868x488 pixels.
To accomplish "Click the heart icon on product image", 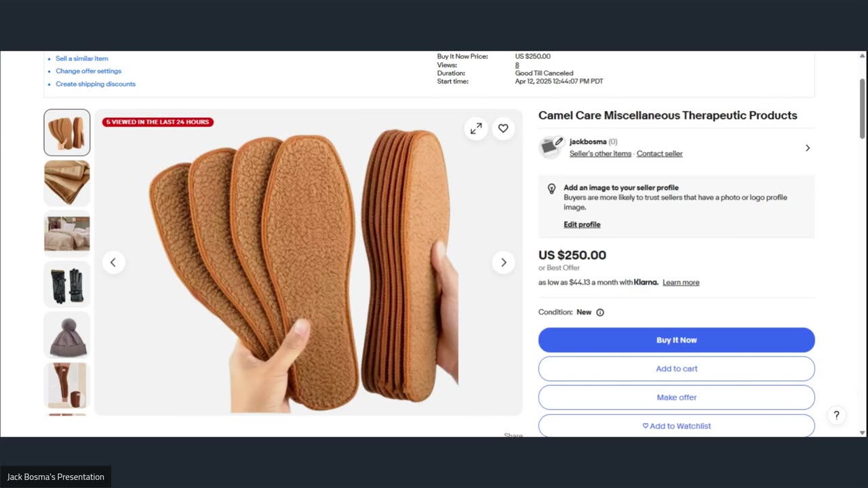I will click(503, 128).
